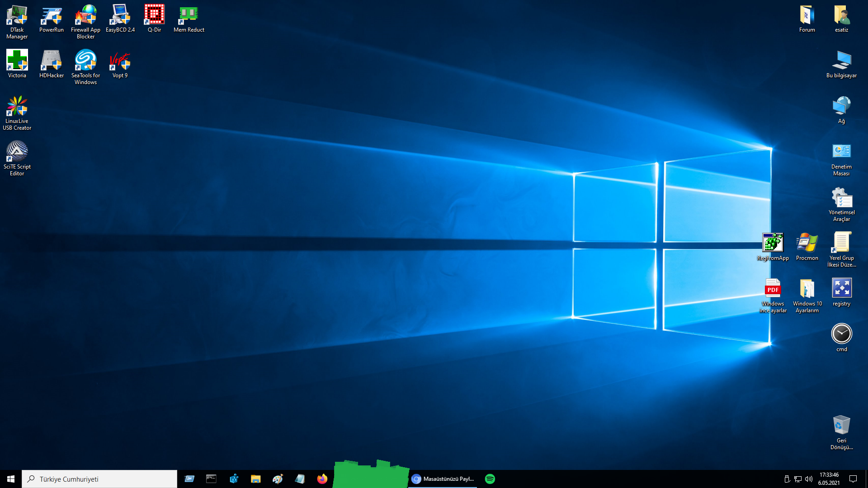This screenshot has height=488, width=868.
Task: Select Yerel Grup İlkesi Düzenleyicisi icon
Action: coord(841,250)
